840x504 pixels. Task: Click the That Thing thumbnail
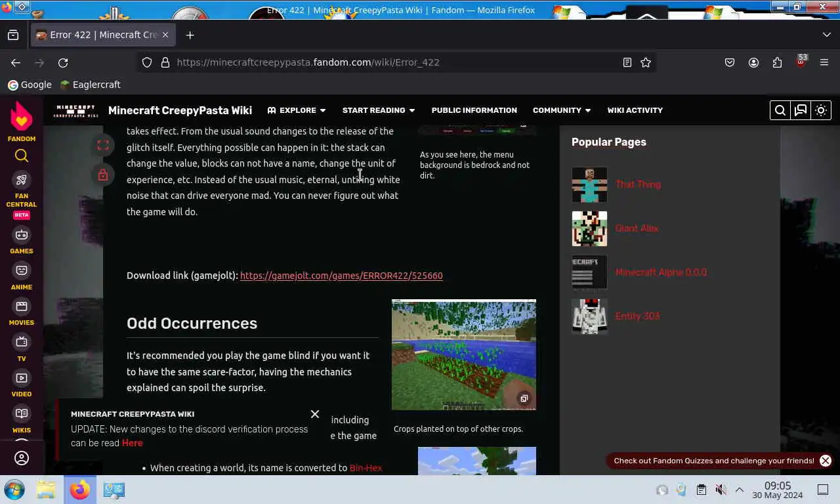(589, 184)
